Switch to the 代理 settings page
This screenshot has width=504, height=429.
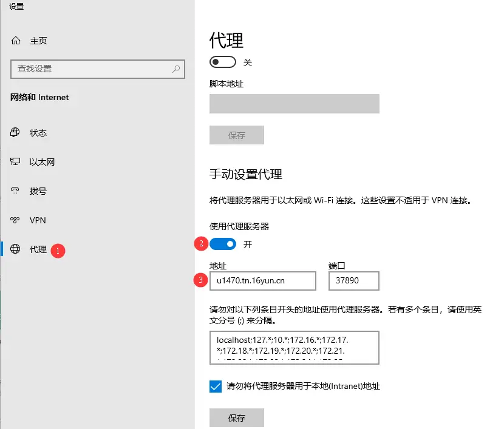point(36,249)
